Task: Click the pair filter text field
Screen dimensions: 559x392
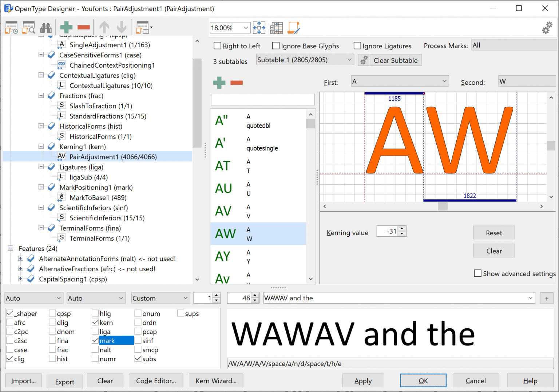Action: point(263,100)
